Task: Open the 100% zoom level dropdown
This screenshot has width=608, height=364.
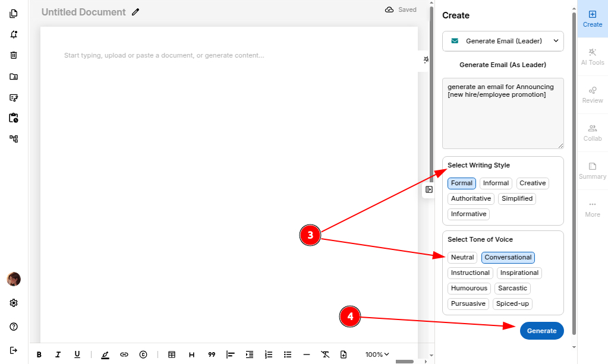Action: [377, 354]
